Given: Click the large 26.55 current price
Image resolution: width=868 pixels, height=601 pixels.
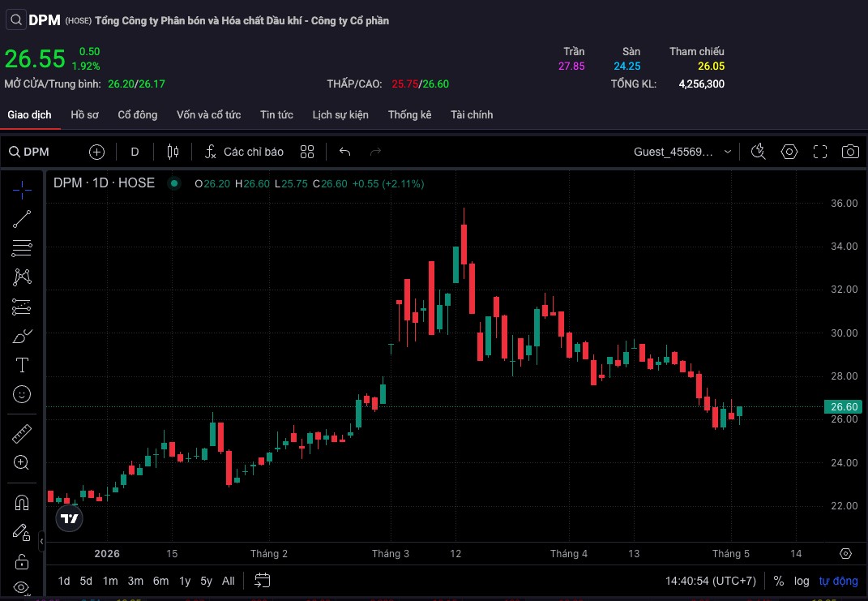Looking at the screenshot, I should (x=35, y=58).
